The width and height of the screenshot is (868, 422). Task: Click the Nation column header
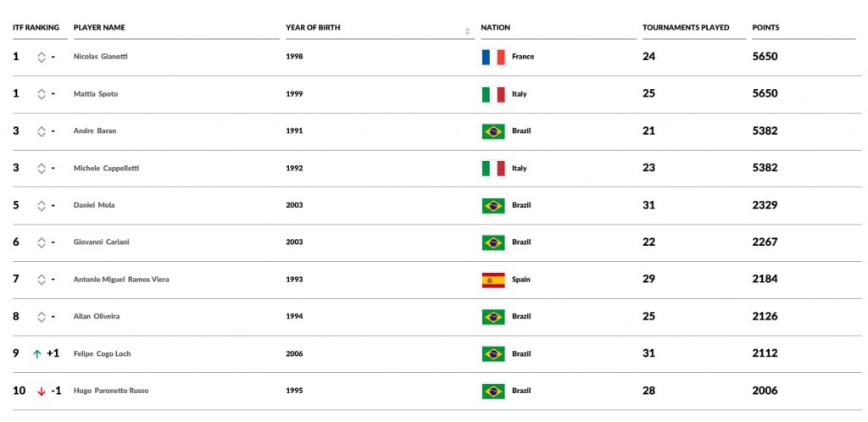pyautogui.click(x=496, y=28)
